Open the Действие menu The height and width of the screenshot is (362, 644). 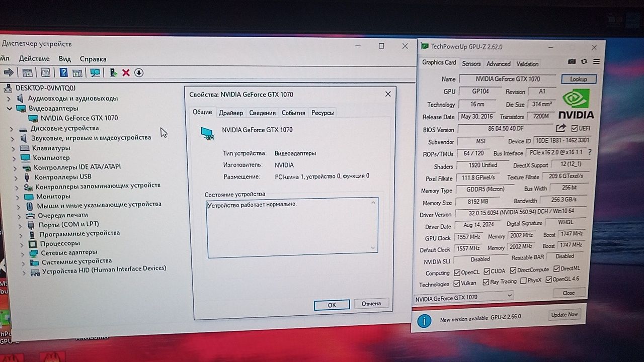[34, 59]
